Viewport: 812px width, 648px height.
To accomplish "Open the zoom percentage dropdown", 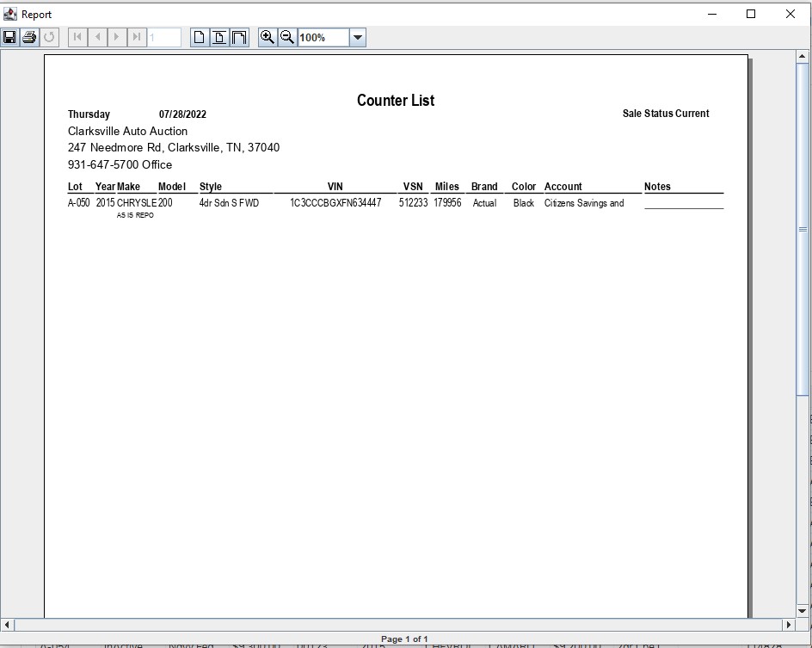I will click(x=358, y=37).
